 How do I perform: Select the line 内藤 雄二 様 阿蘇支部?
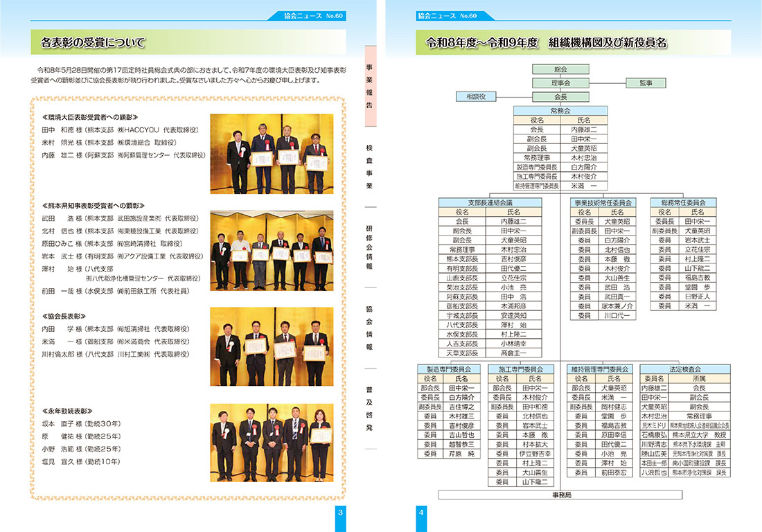(123, 155)
